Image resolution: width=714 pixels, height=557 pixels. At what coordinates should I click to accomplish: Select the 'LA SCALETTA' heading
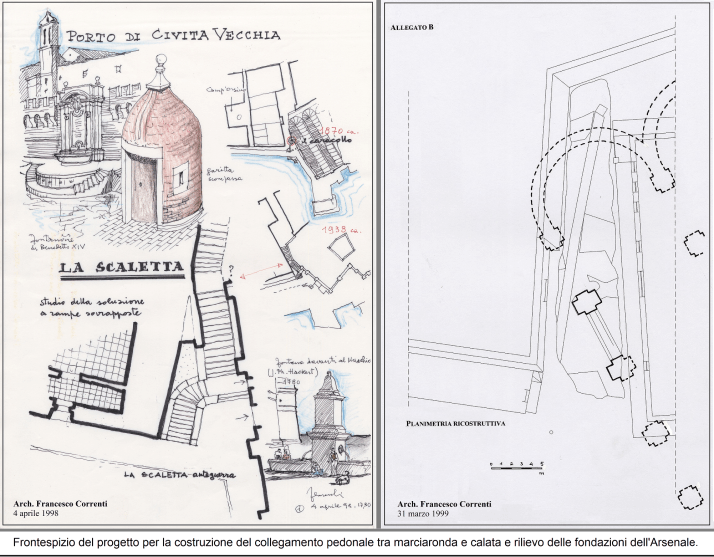coord(120,268)
